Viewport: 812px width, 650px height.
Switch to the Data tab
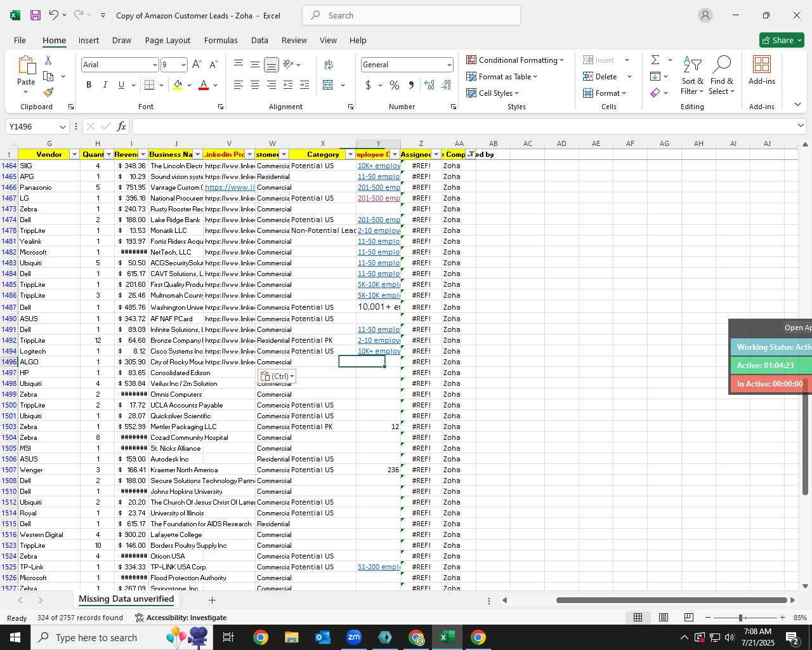(x=259, y=40)
